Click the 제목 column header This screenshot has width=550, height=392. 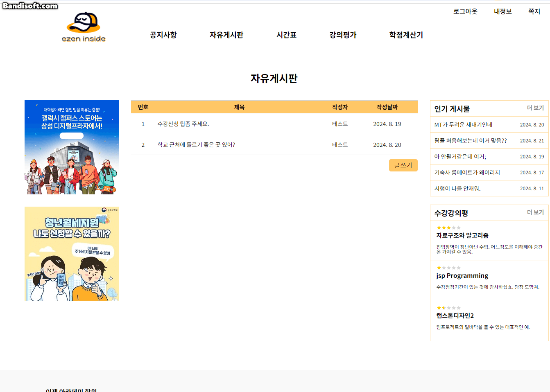(239, 107)
